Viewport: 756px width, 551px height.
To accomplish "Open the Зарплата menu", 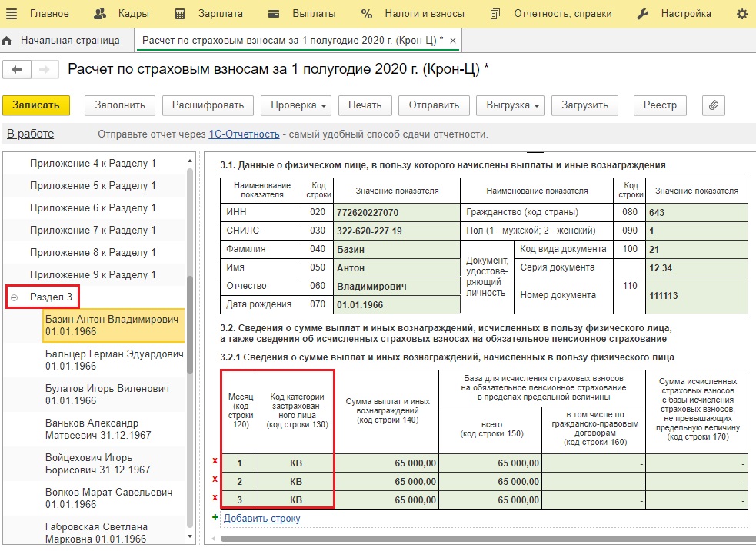I will coord(220,14).
